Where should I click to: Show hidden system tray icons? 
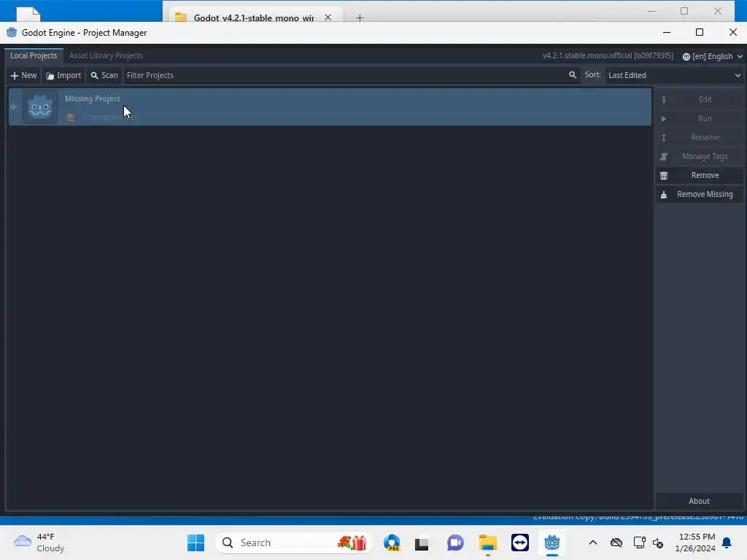click(x=592, y=542)
